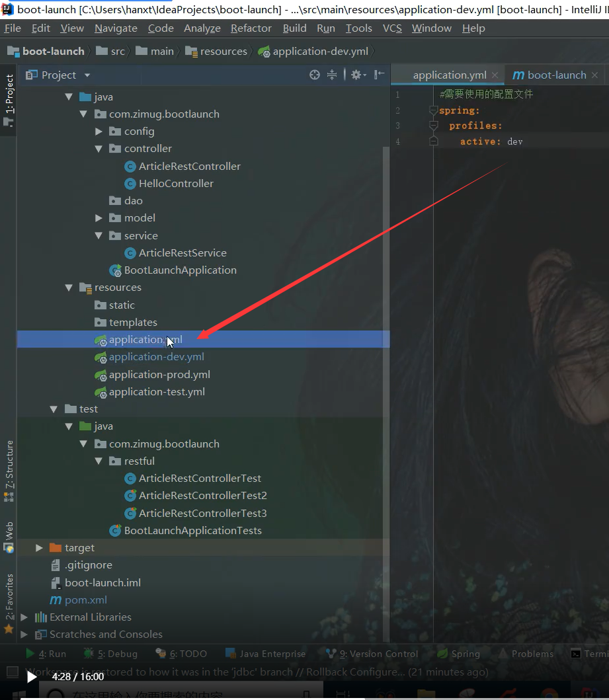Viewport: 609px width, 700px height.
Task: Open the 5: Debug tool window
Action: tap(110, 654)
